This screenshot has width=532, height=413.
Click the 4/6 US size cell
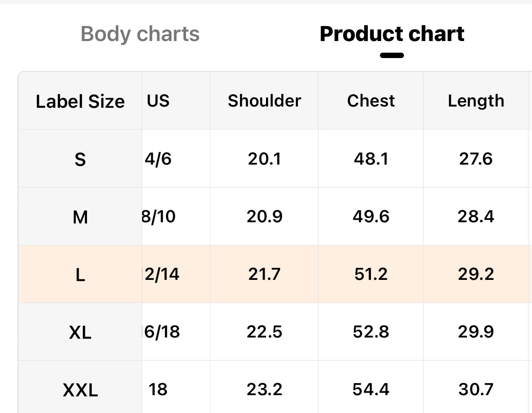pos(158,159)
